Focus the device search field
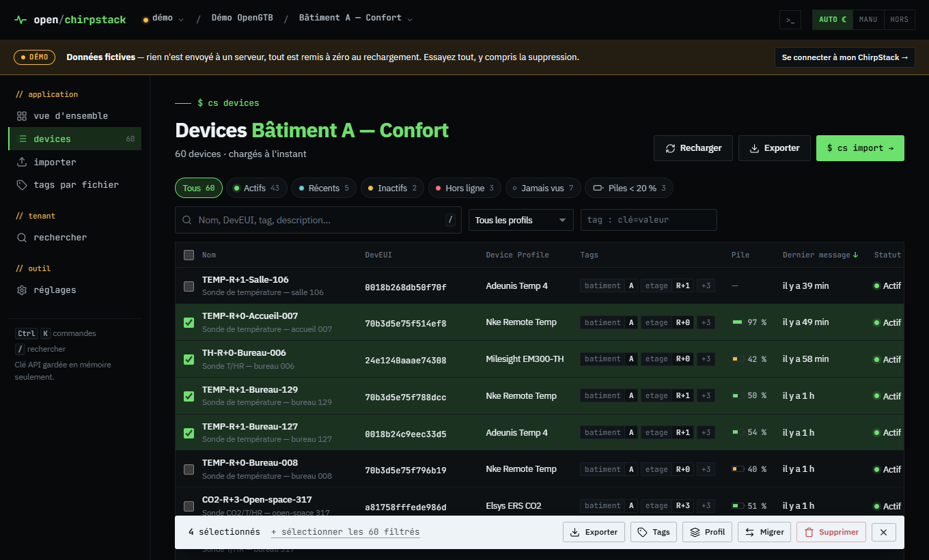The height and width of the screenshot is (560, 929). click(318, 220)
